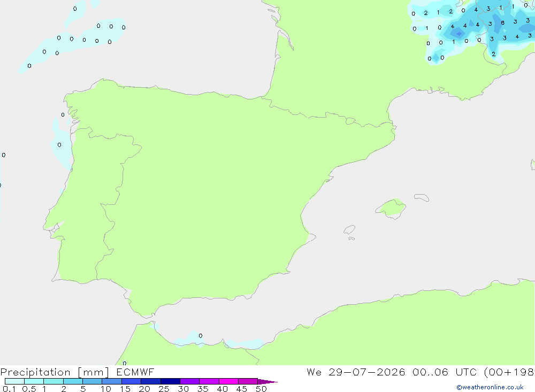Click the "Precipitation [mm]" title text

click(x=55, y=372)
